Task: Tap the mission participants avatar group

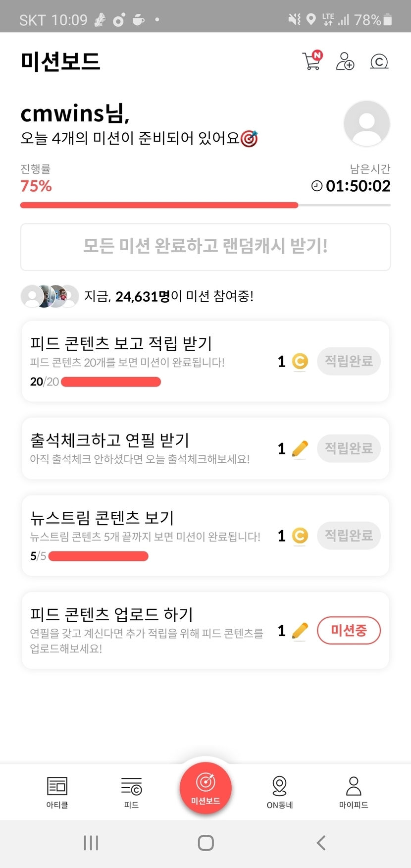Action: 50,296
